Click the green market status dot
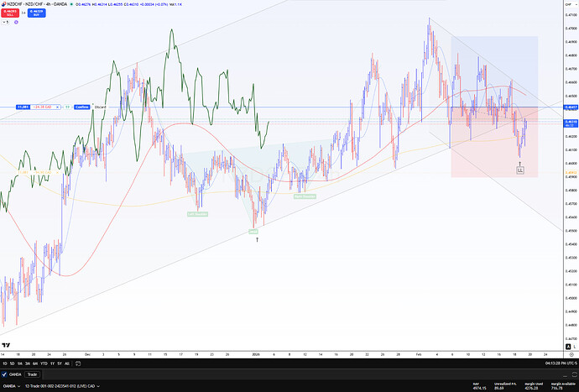 pos(71,4)
